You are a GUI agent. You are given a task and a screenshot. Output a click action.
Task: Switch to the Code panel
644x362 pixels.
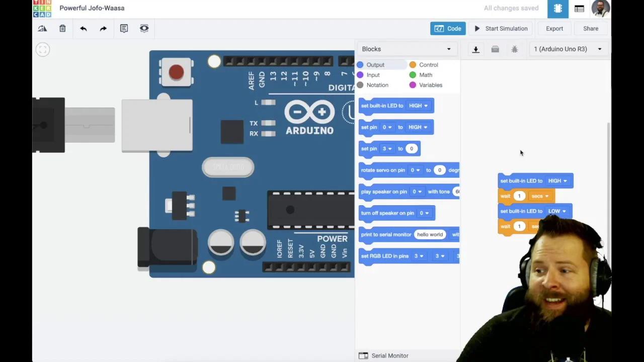[x=447, y=28]
